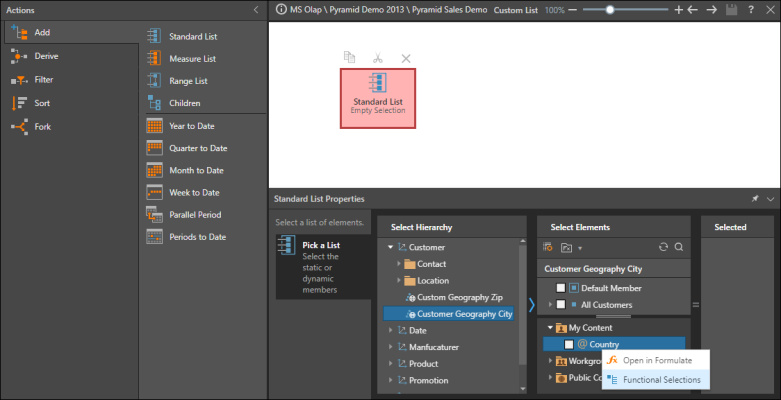This screenshot has width=781, height=400.
Task: Choose Functional Selections from context menu
Action: [660, 380]
